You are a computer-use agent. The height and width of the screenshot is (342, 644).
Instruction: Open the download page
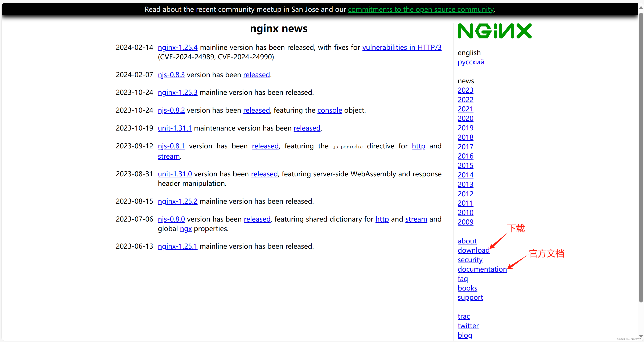coord(473,250)
